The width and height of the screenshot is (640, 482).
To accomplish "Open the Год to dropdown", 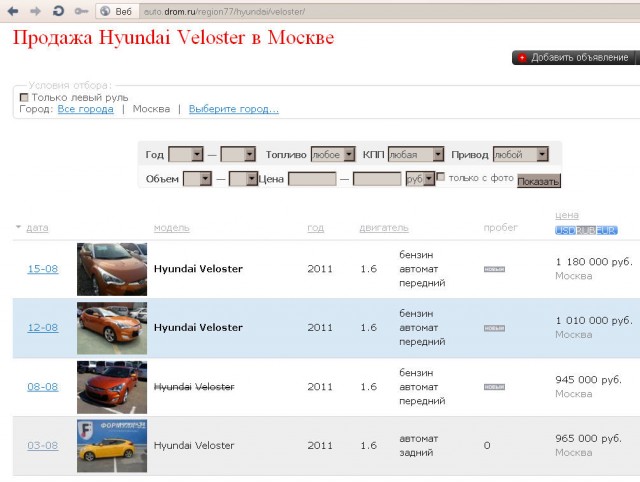I will pyautogui.click(x=238, y=154).
